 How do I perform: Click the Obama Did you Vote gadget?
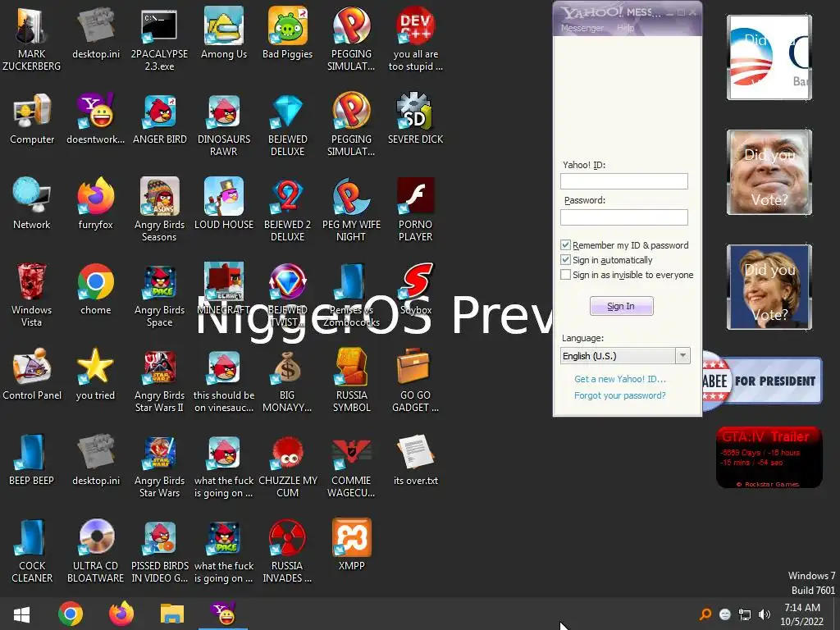769,57
